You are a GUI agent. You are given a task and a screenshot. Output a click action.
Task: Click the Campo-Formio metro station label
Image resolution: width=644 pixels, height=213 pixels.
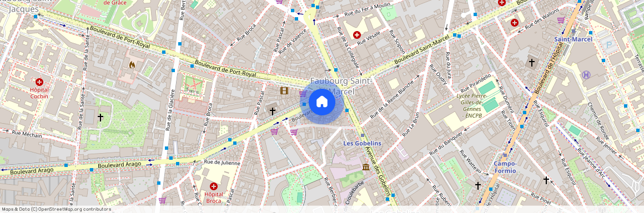(505, 167)
